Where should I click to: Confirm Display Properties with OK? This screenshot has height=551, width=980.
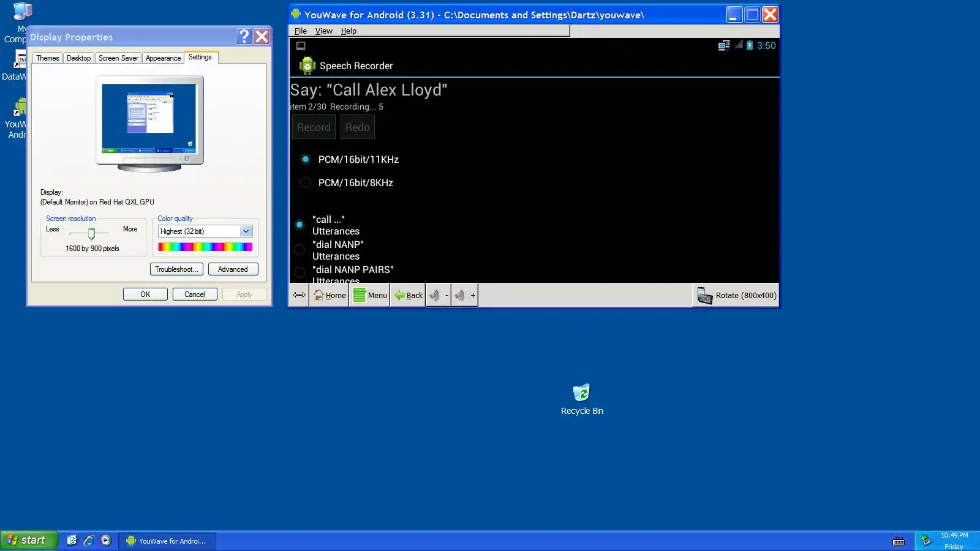click(x=145, y=294)
